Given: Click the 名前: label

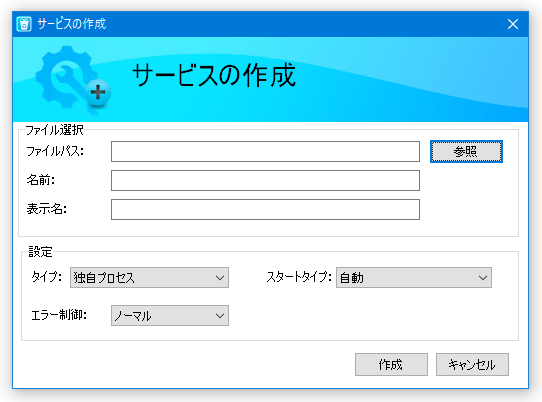Looking at the screenshot, I should tap(40, 180).
